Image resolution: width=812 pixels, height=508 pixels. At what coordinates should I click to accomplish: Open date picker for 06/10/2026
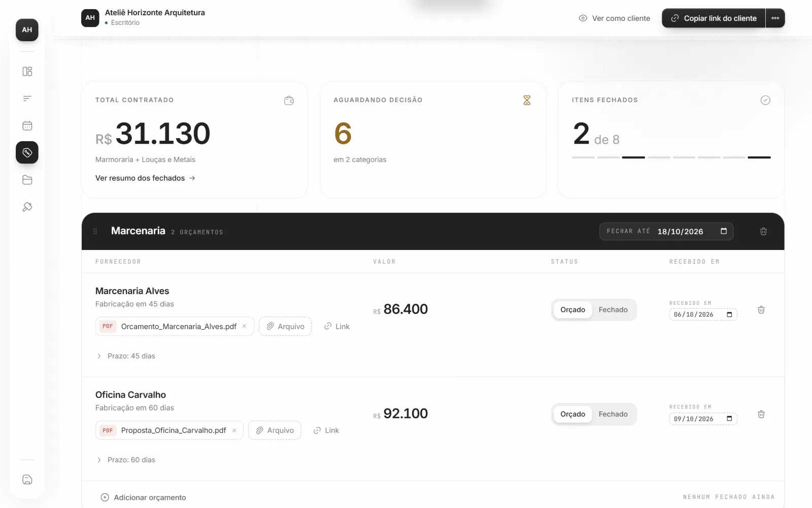pos(729,314)
